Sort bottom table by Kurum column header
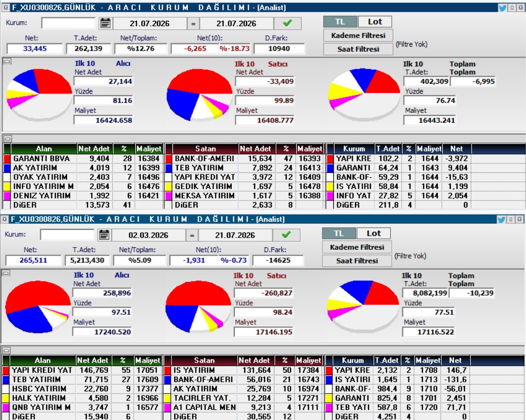 (353, 360)
